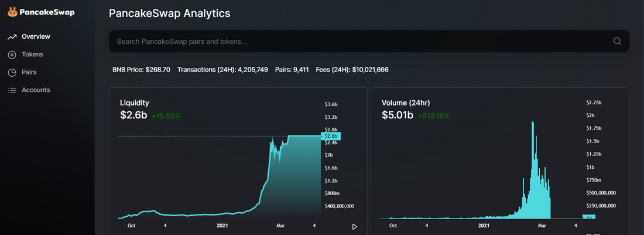Click the $0 marker on Volume axis
644x235 pixels.
click(588, 217)
